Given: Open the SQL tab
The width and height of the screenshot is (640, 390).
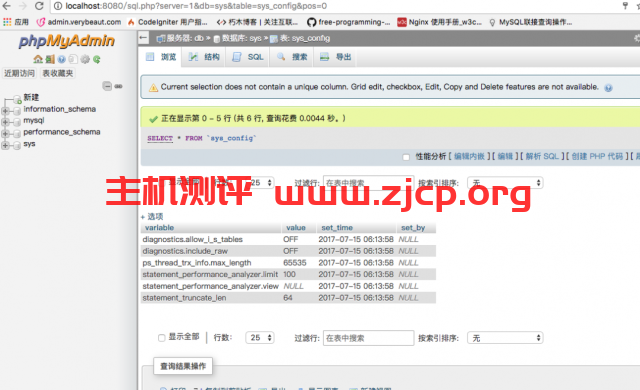Looking at the screenshot, I should (248, 57).
